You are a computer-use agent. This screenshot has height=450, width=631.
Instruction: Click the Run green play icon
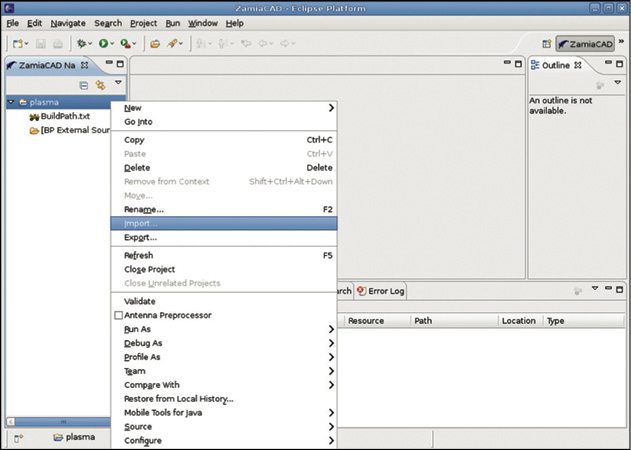(x=103, y=44)
